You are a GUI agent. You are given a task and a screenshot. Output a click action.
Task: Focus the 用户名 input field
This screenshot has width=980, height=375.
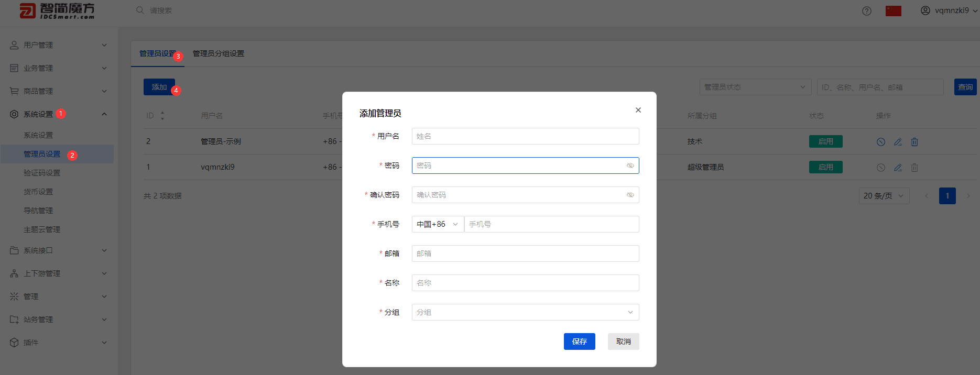(x=526, y=136)
